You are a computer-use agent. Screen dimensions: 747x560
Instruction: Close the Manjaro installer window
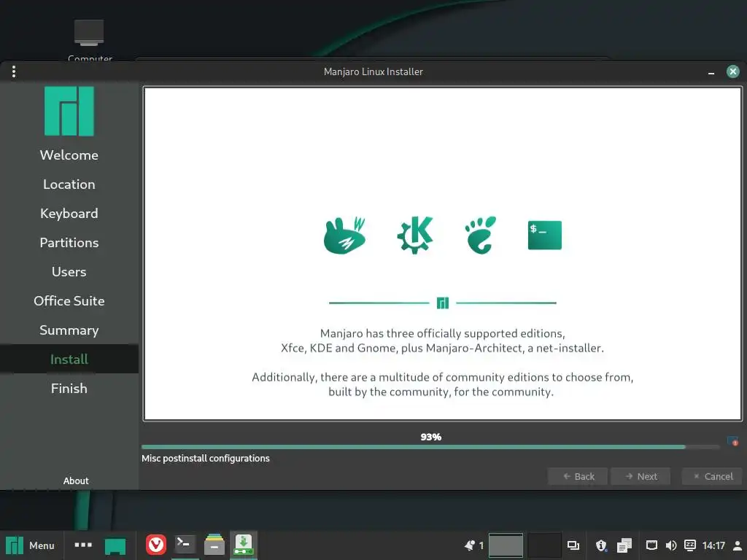(732, 71)
